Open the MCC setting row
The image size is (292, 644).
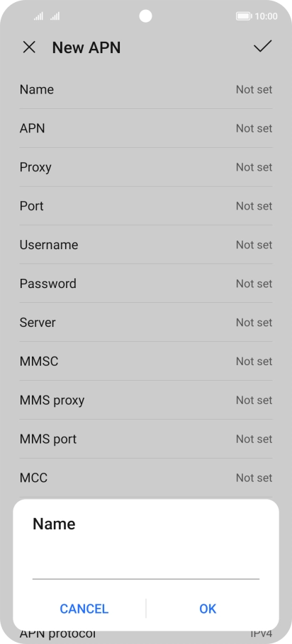click(146, 478)
